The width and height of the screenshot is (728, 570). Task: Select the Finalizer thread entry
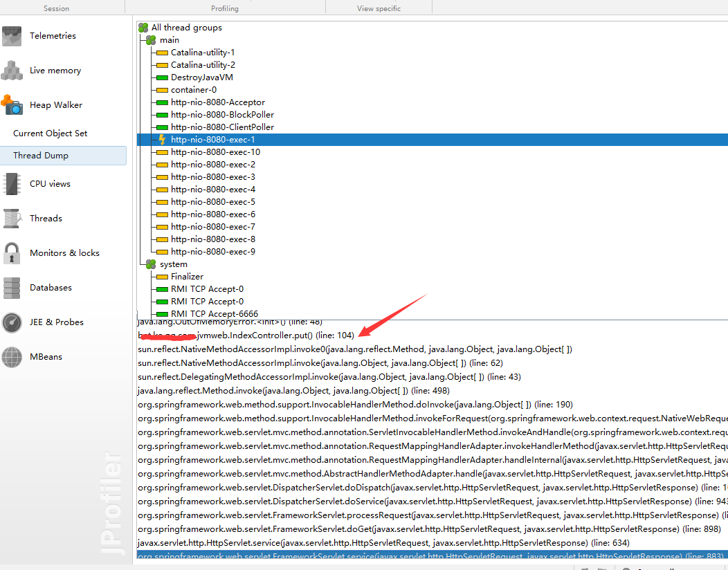pos(187,277)
